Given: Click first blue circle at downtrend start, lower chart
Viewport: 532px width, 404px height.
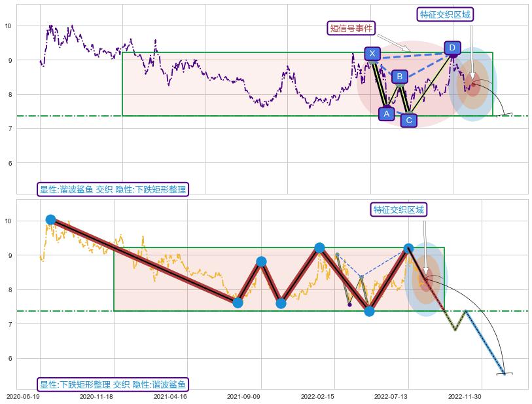Looking at the screenshot, I should [50, 219].
